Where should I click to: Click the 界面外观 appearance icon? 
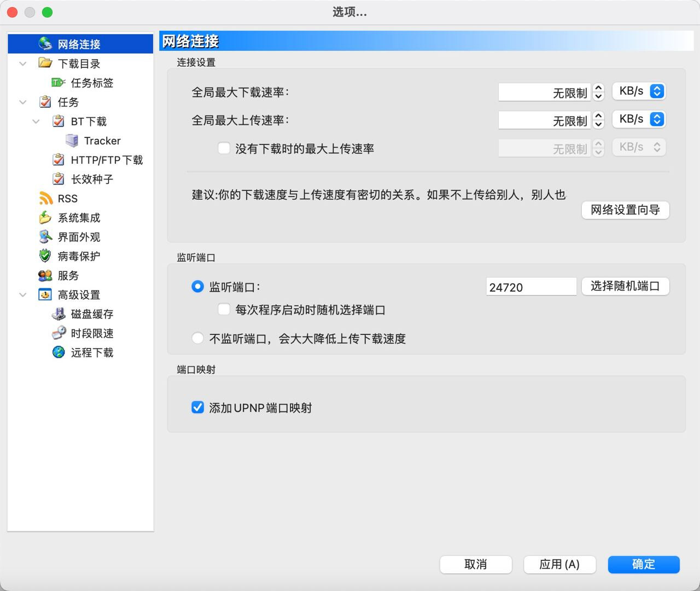[x=45, y=237]
